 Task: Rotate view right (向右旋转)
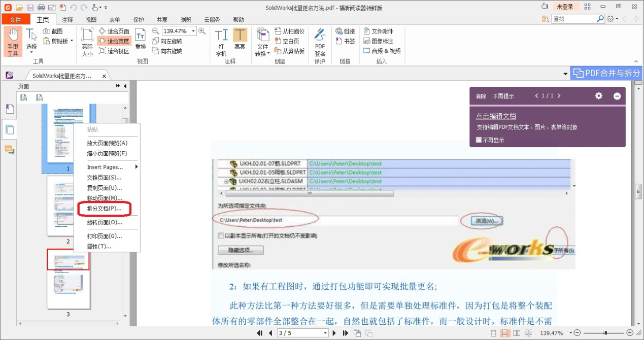click(167, 51)
